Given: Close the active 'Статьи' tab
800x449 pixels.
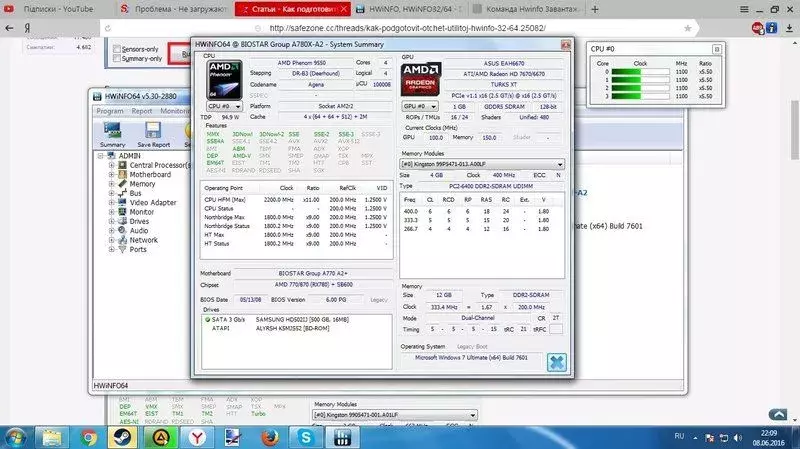Looking at the screenshot, I should [344, 9].
